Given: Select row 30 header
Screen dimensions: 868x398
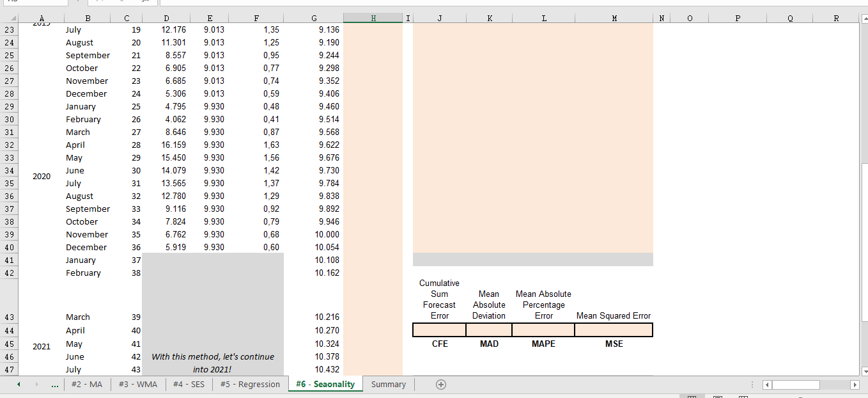Looking at the screenshot, I should pos(9,120).
